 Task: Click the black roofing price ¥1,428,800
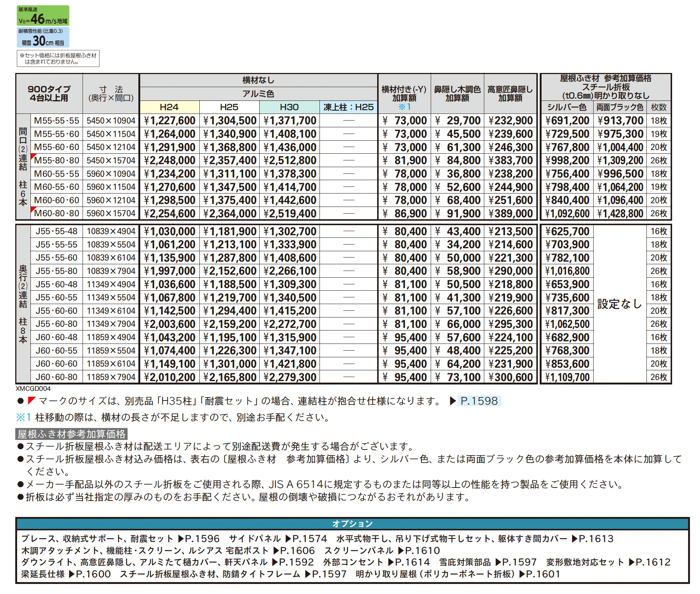620,214
